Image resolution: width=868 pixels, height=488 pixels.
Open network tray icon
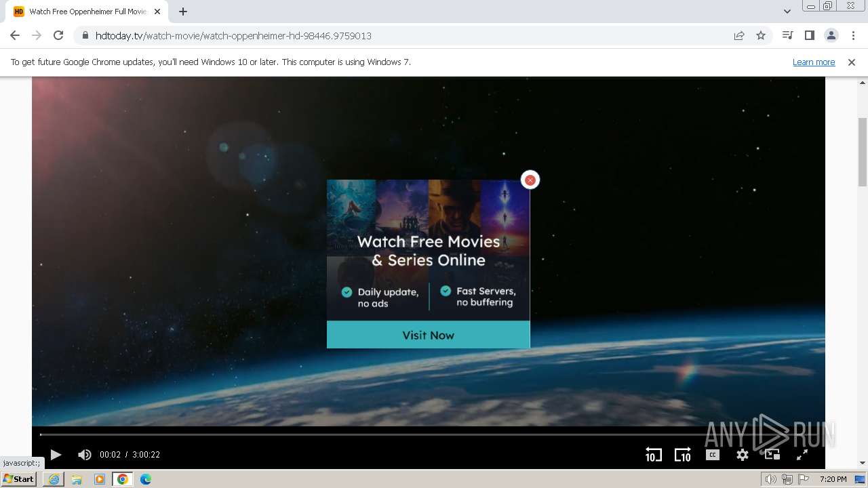787,479
